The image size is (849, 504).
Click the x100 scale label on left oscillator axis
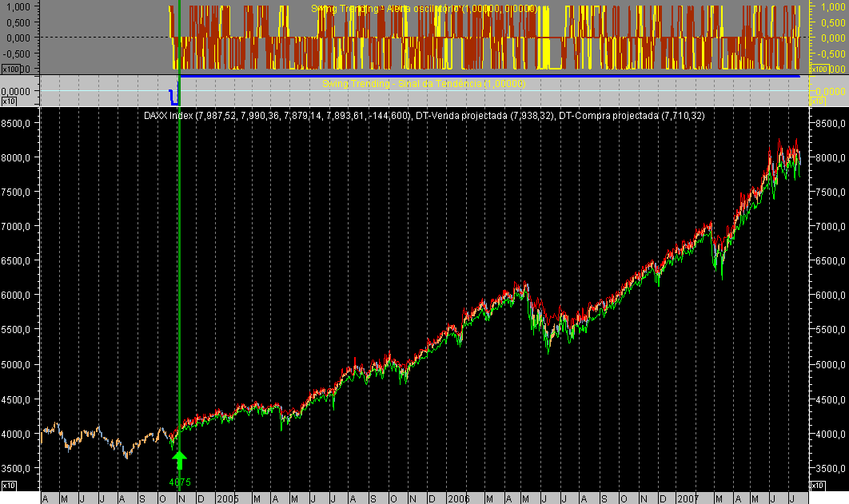[10, 68]
